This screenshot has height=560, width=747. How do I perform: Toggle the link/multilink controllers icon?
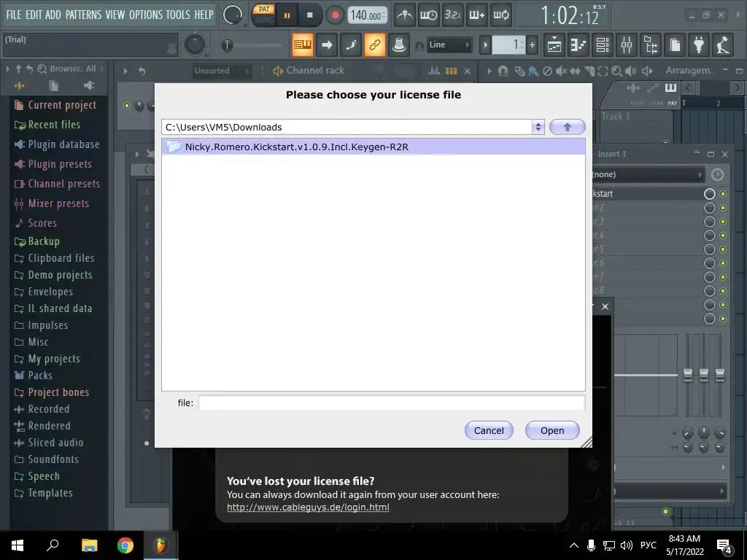(374, 44)
